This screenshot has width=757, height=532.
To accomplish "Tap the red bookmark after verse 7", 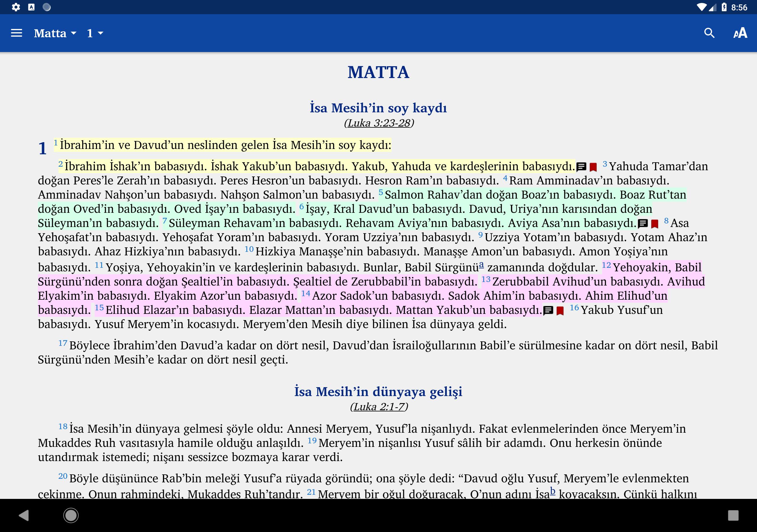I will pos(655,224).
